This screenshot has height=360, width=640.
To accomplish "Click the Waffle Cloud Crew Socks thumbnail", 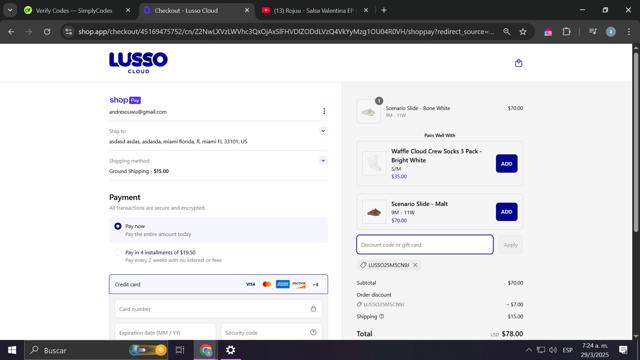I will (374, 163).
